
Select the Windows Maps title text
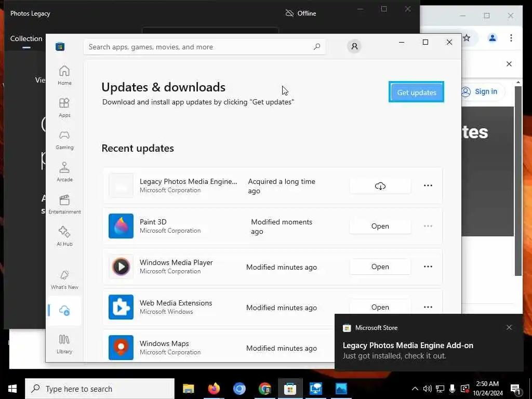(164, 344)
